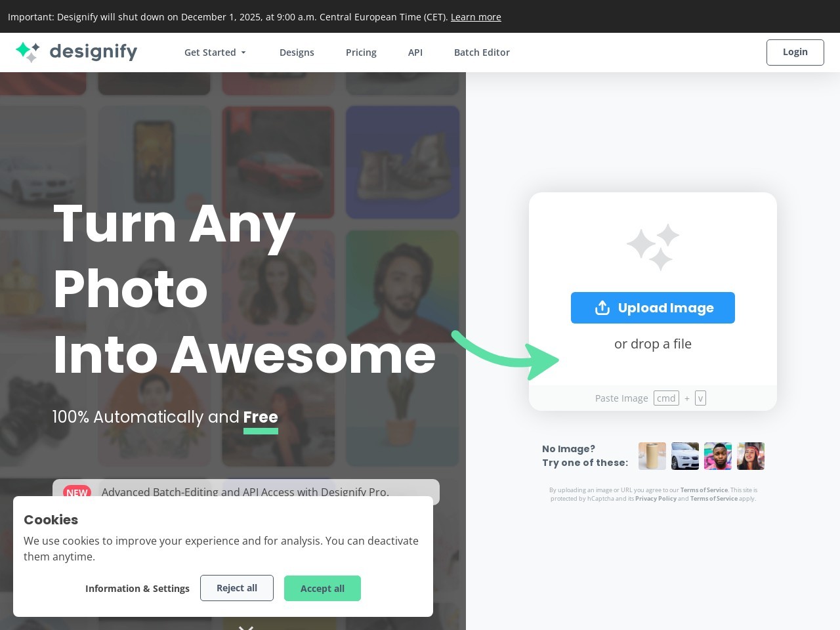Open the Designs page
The height and width of the screenshot is (630, 840).
tap(297, 52)
